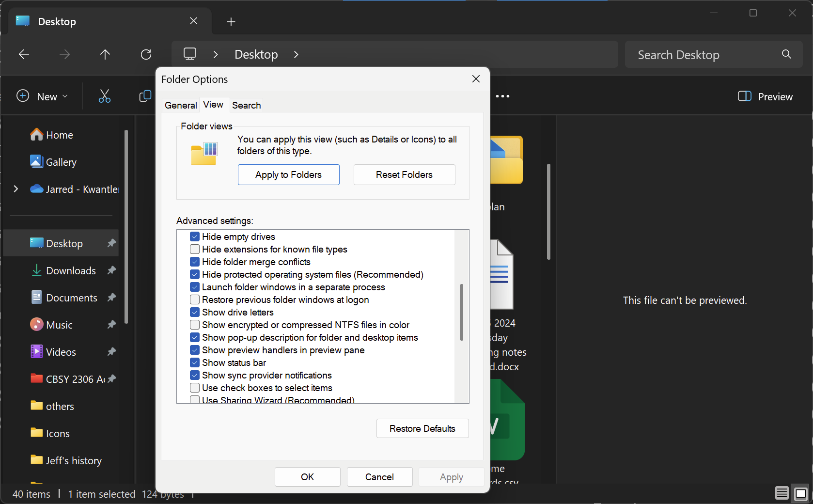Open the General tab
Image resolution: width=813 pixels, height=504 pixels.
[x=180, y=105]
